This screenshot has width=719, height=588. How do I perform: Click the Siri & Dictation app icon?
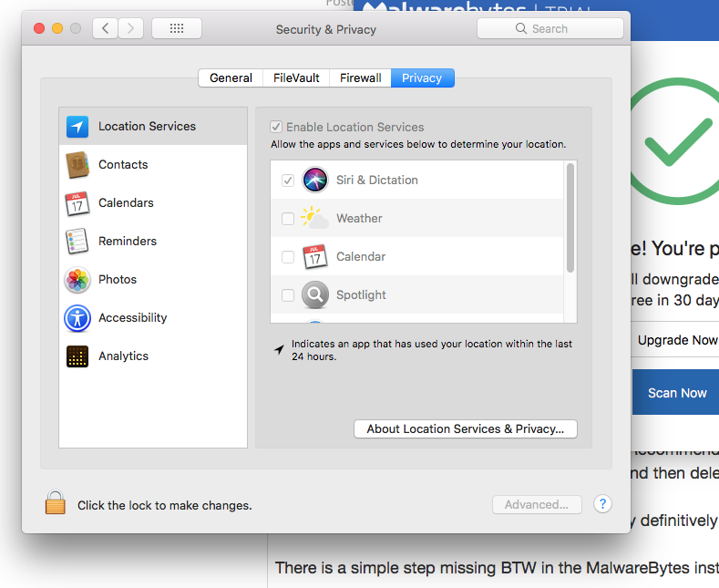pos(315,180)
